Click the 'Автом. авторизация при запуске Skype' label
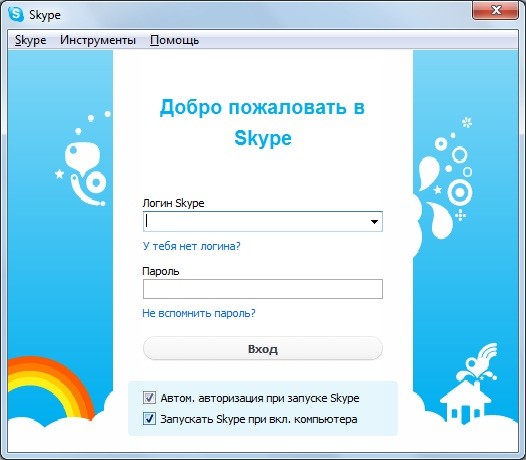526x460 pixels. tap(260, 398)
